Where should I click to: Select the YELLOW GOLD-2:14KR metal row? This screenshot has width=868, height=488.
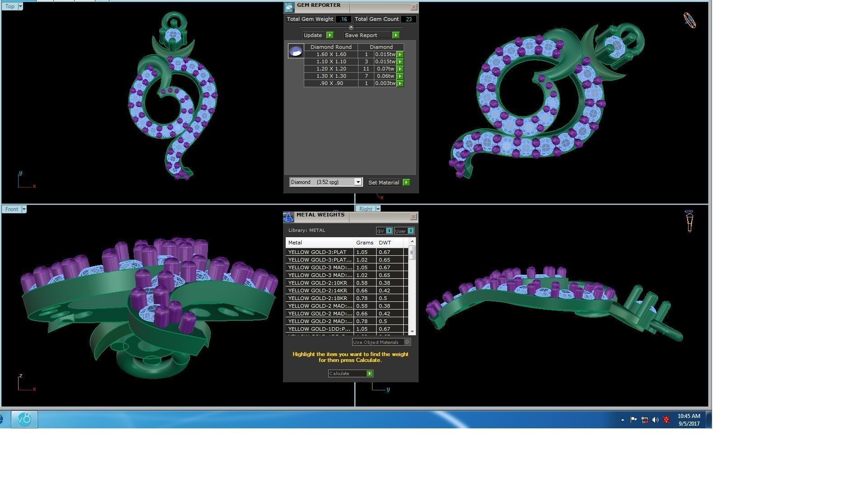[x=319, y=291]
